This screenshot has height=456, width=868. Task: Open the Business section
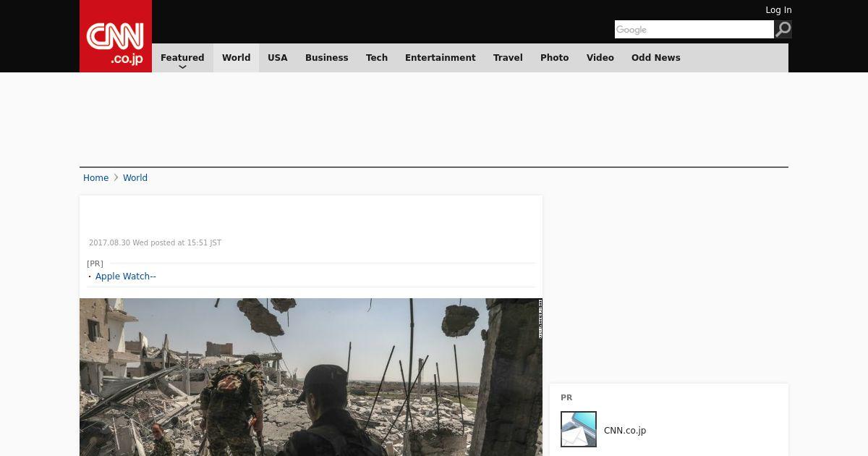327,58
